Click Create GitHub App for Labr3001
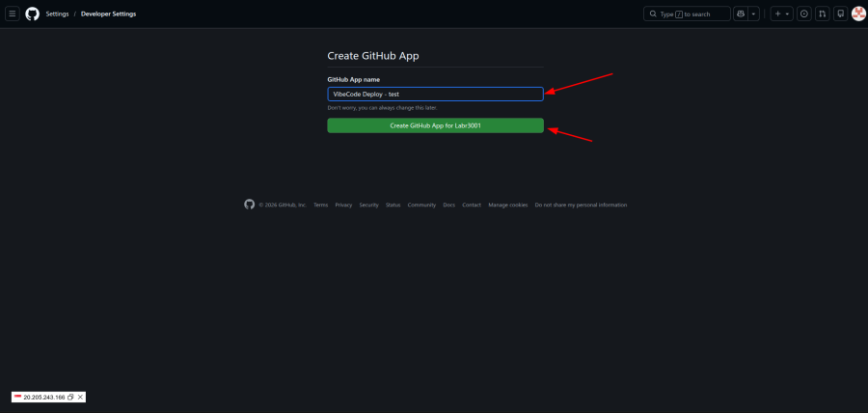868x413 pixels. pos(435,125)
